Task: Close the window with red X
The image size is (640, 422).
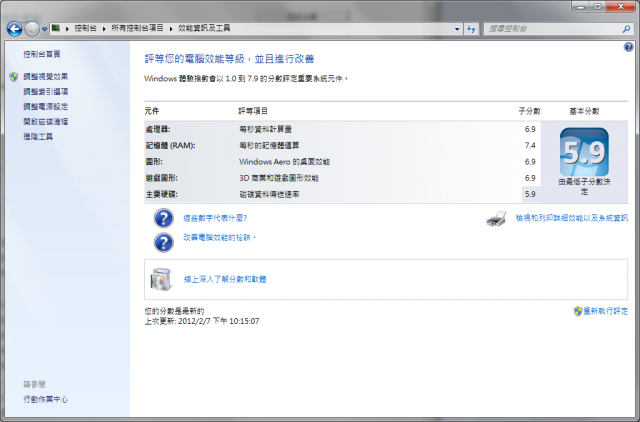Action: point(620,7)
